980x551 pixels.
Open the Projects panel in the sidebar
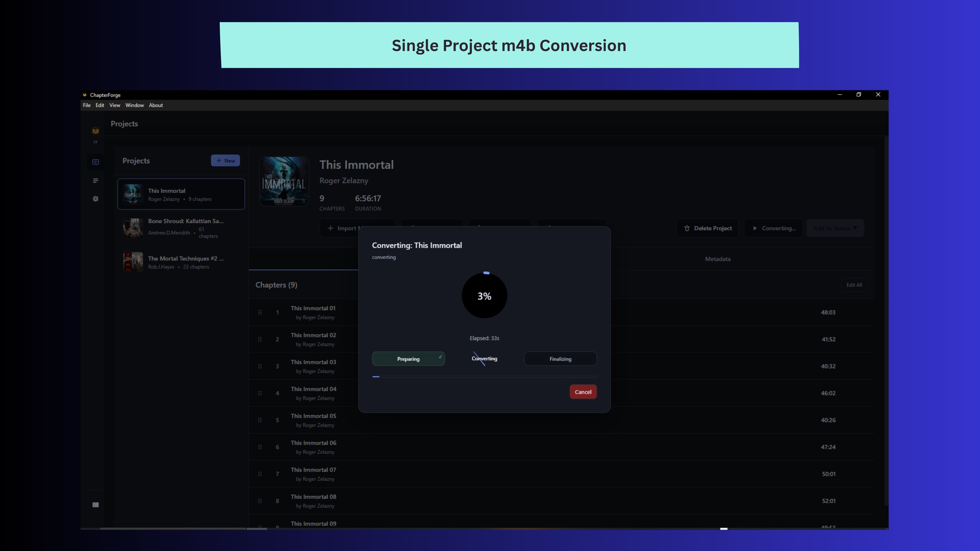(95, 162)
